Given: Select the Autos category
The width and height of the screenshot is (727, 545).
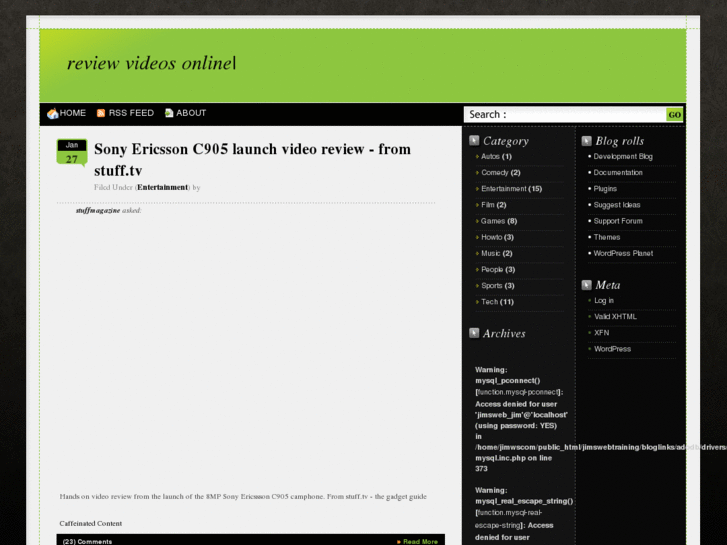Looking at the screenshot, I should [490, 156].
